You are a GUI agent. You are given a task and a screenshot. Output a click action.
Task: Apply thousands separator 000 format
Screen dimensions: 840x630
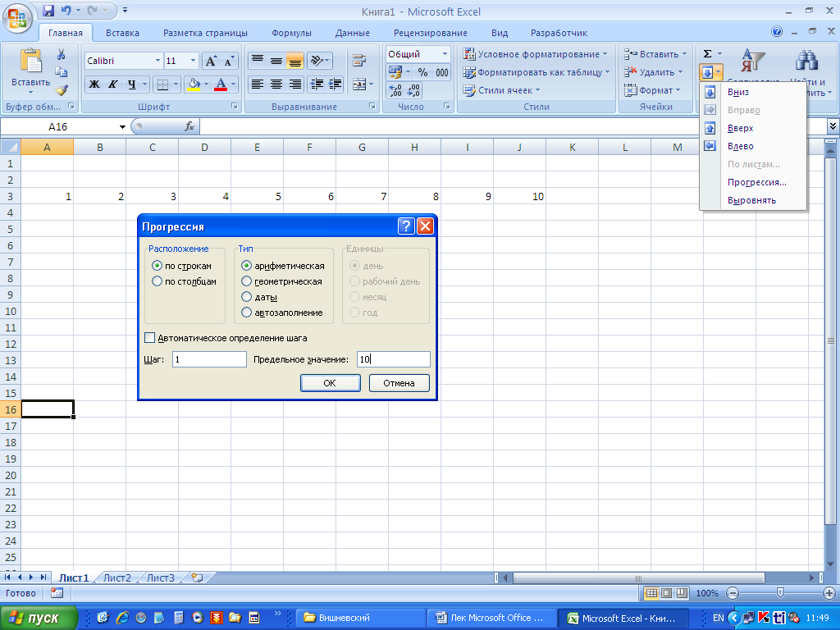[x=442, y=72]
